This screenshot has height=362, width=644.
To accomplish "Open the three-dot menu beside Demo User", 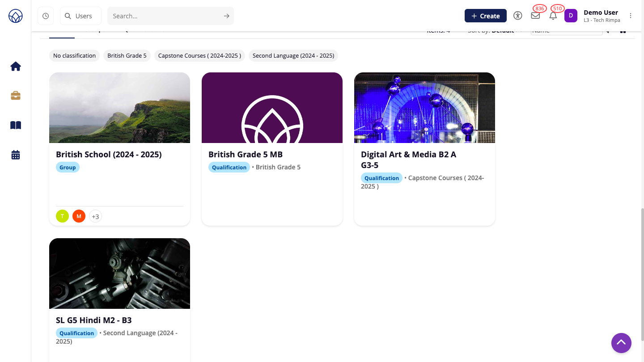I will tap(631, 16).
